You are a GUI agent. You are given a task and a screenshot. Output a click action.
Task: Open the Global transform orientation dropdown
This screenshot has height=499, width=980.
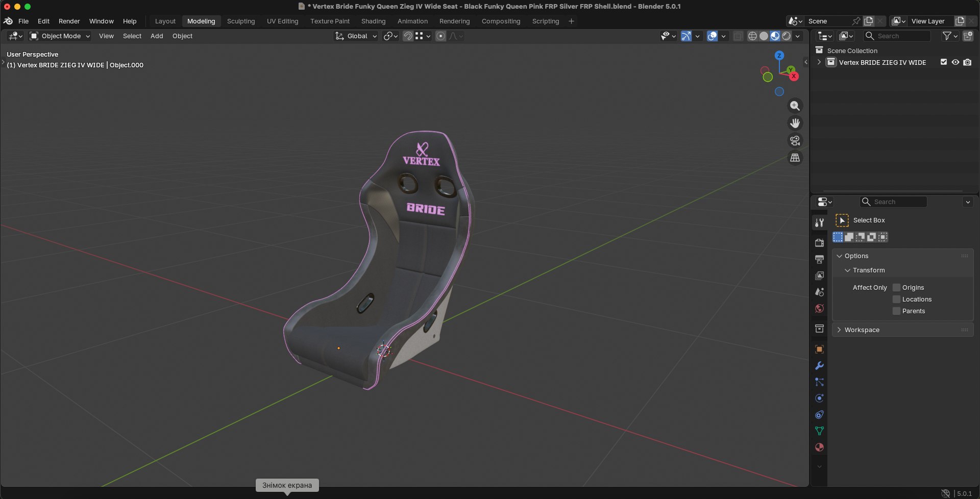(356, 36)
